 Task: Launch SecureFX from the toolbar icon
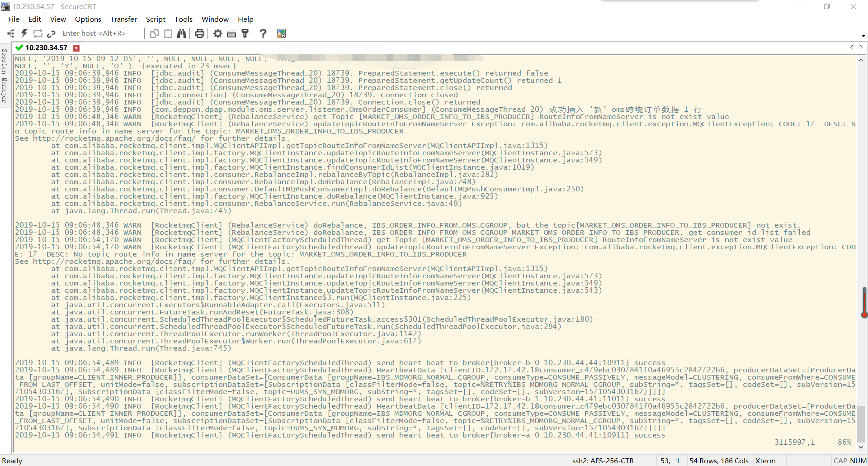click(281, 33)
